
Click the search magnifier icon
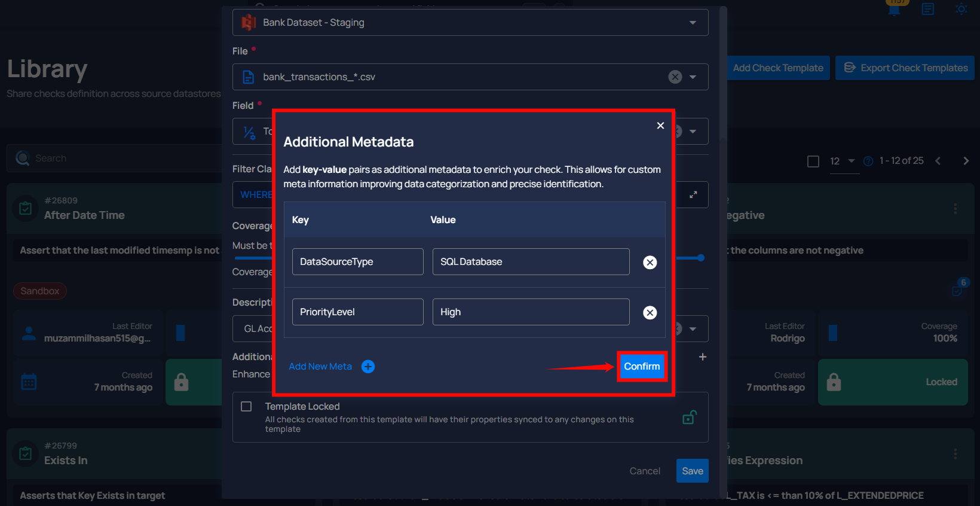23,158
